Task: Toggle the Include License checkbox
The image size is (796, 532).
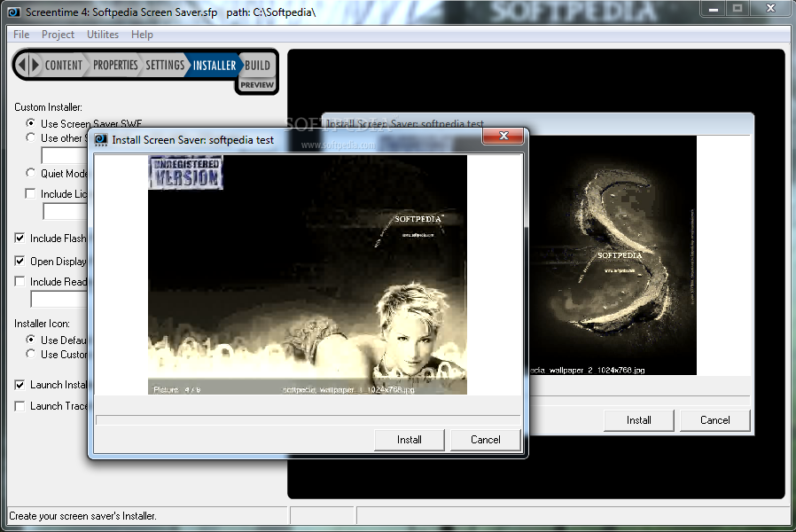Action: 30,193
